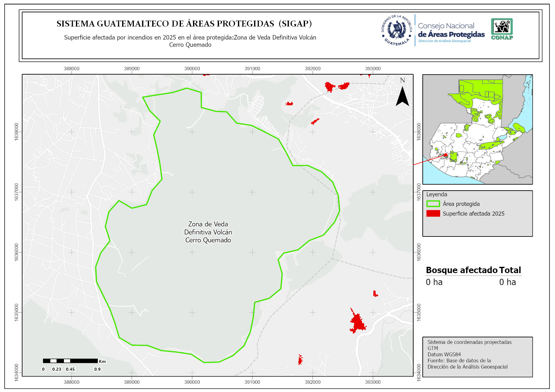Click the Guatemala government coat of arms emblem
The width and height of the screenshot is (555, 392).
tap(397, 30)
